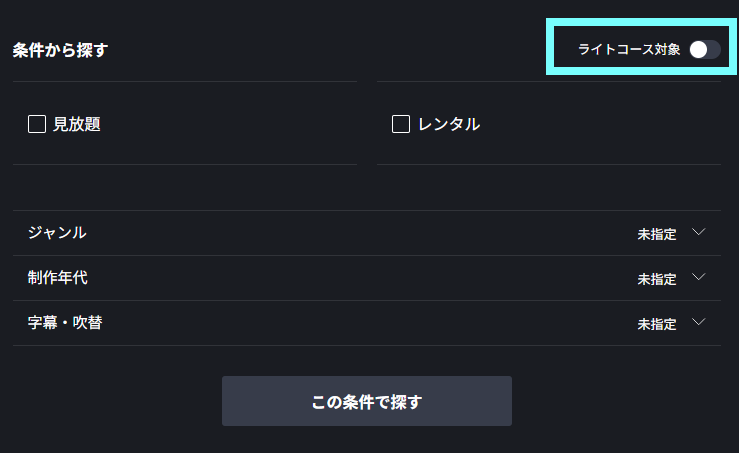Check the 見放題 checkbox
Image resolution: width=739 pixels, height=453 pixels.
click(37, 124)
